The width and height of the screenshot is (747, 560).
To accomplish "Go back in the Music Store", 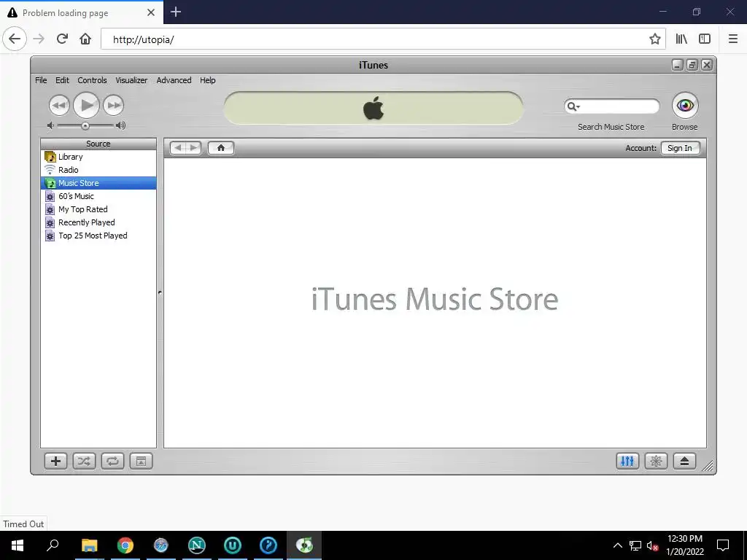I will point(178,147).
